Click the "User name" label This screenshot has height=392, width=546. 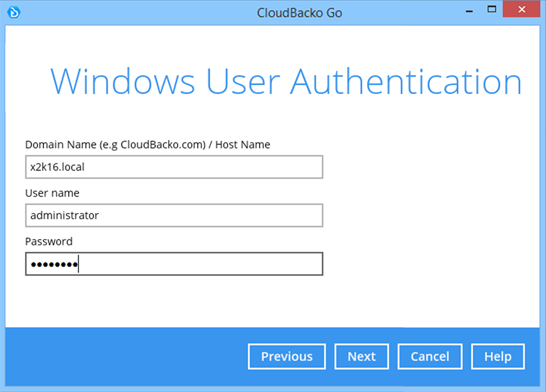coord(52,193)
